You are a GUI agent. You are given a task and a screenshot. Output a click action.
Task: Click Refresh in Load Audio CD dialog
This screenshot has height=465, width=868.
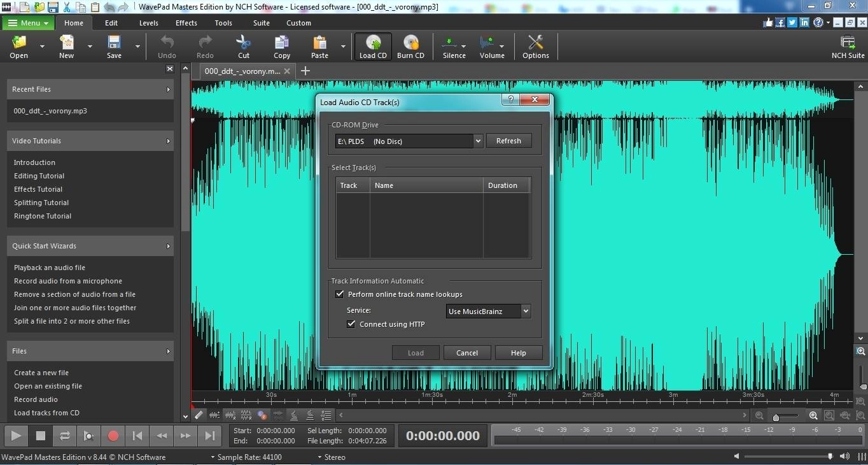pyautogui.click(x=508, y=141)
